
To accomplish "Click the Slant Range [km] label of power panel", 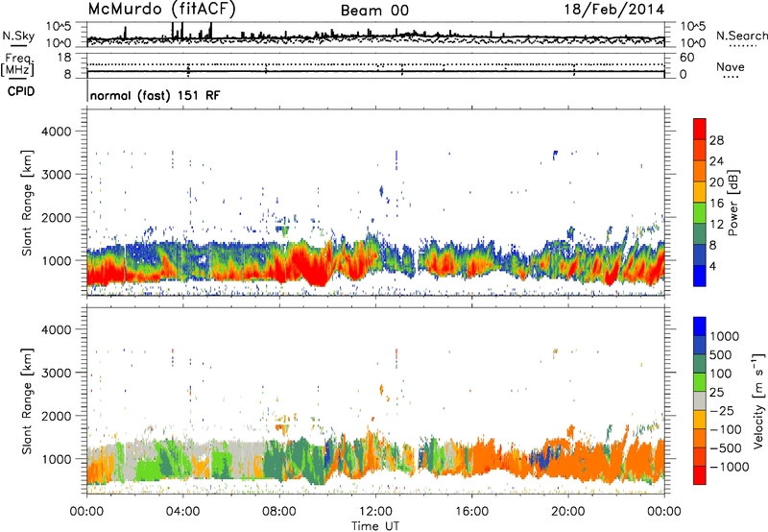I will pos(28,203).
